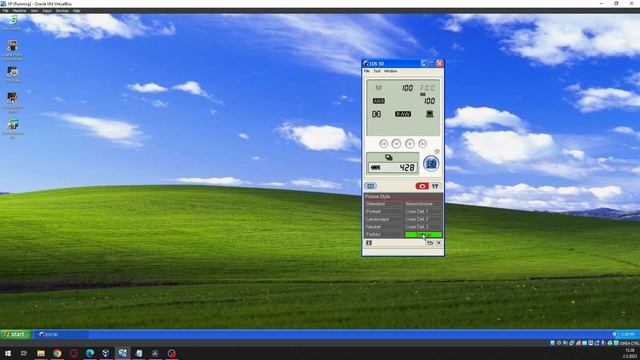The image size is (640, 360).
Task: Click the battery level icon
Action: [376, 167]
